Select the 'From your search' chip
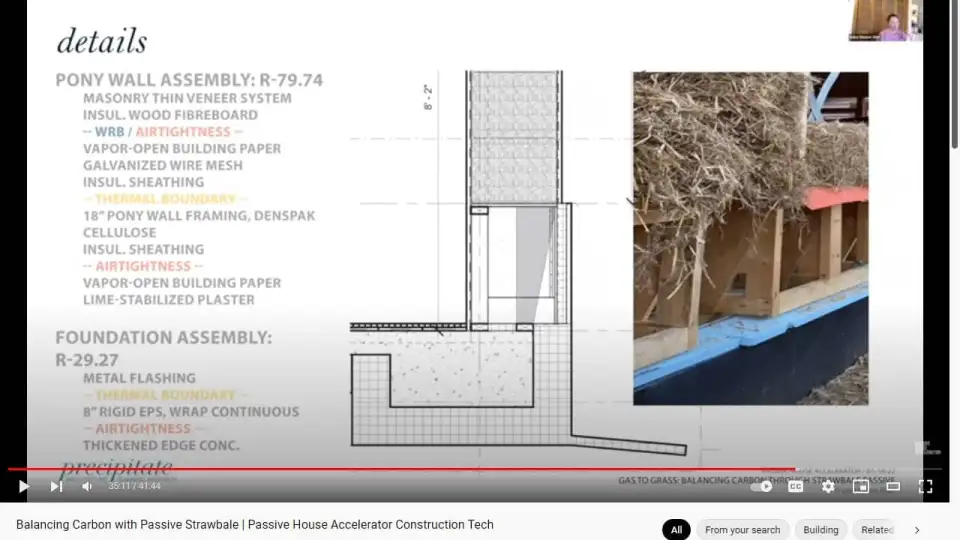This screenshot has width=960, height=540. [742, 530]
